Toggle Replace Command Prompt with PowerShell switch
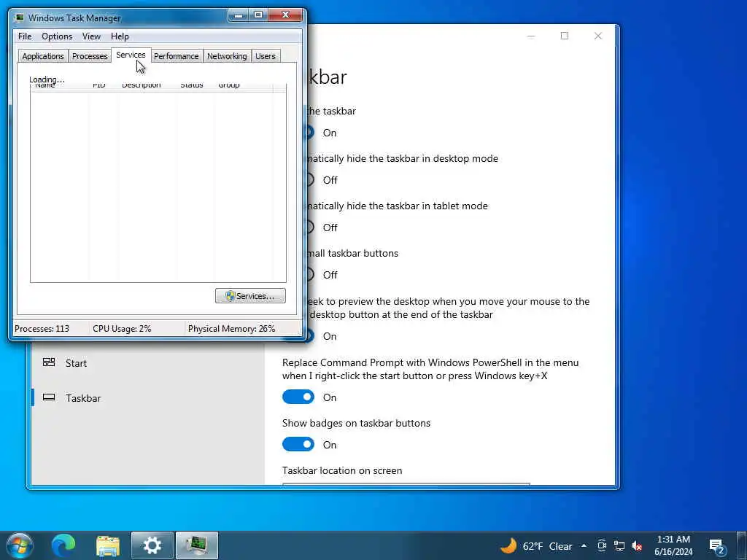The width and height of the screenshot is (747, 560). (x=298, y=397)
